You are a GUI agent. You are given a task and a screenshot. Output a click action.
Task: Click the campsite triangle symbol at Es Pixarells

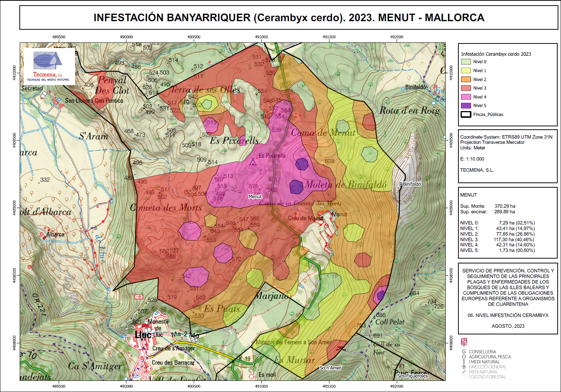coord(253,162)
